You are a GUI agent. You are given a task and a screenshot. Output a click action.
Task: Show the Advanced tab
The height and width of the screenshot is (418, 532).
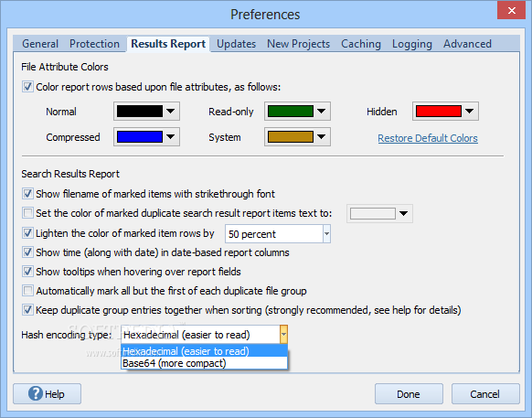(x=467, y=44)
